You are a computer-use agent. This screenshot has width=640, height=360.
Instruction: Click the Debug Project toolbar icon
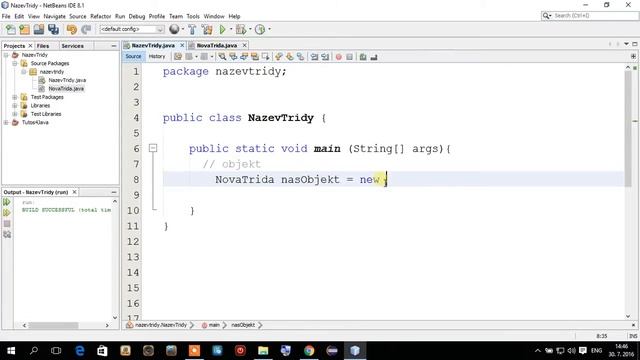[241, 29]
